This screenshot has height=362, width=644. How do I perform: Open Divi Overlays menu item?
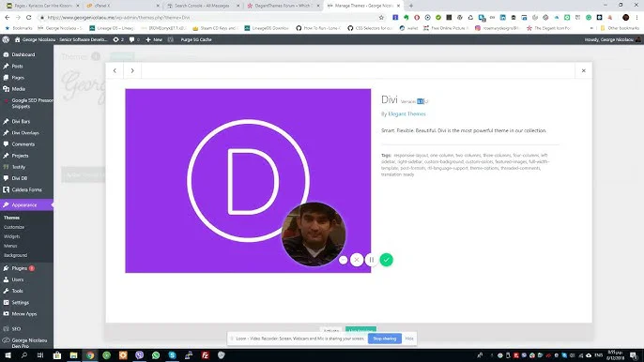[x=26, y=133]
